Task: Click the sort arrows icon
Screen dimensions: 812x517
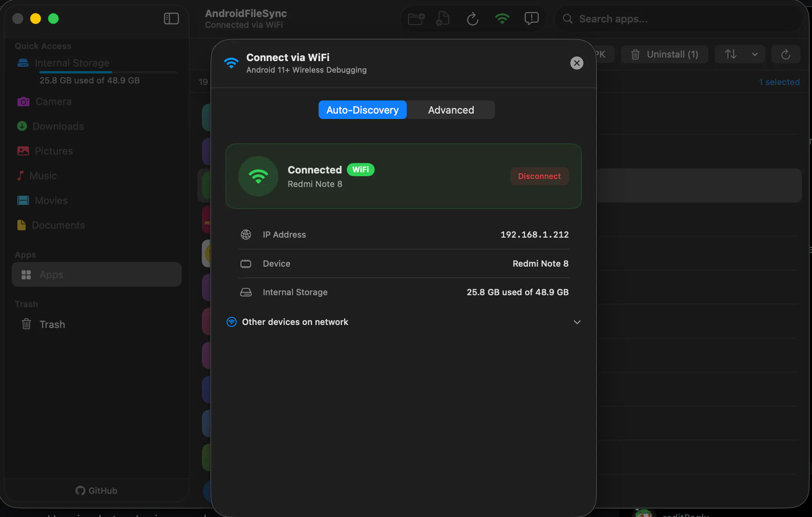Action: (730, 54)
